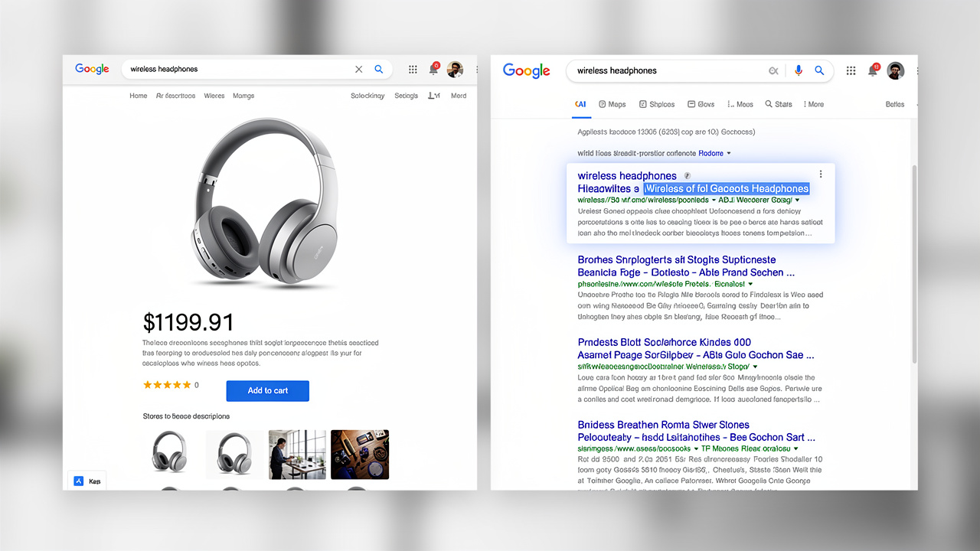Open the Bnidess Breathen Romta result link

click(696, 431)
